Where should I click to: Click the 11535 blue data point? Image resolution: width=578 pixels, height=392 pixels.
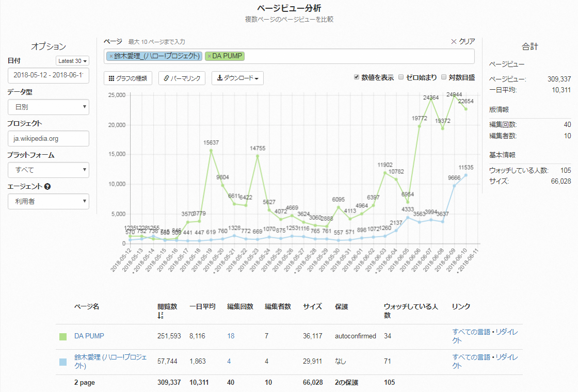(466, 175)
